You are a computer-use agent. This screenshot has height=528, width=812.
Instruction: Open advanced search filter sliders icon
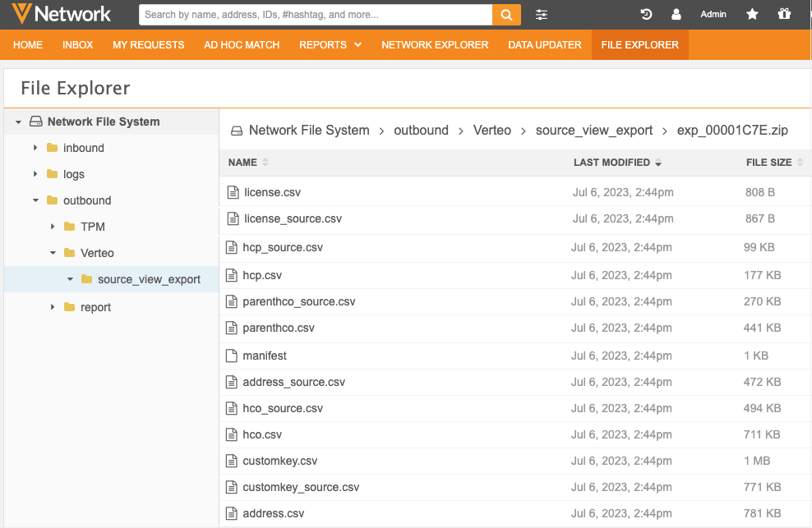(x=542, y=15)
